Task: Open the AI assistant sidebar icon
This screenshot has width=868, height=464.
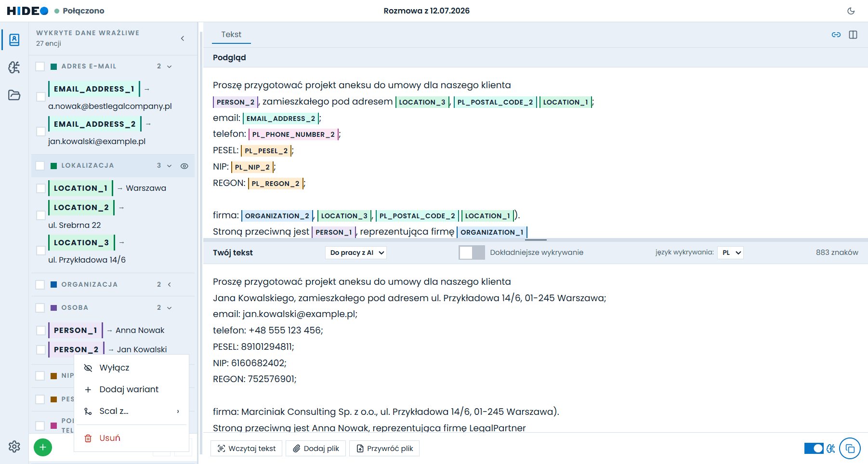Action: pyautogui.click(x=14, y=67)
